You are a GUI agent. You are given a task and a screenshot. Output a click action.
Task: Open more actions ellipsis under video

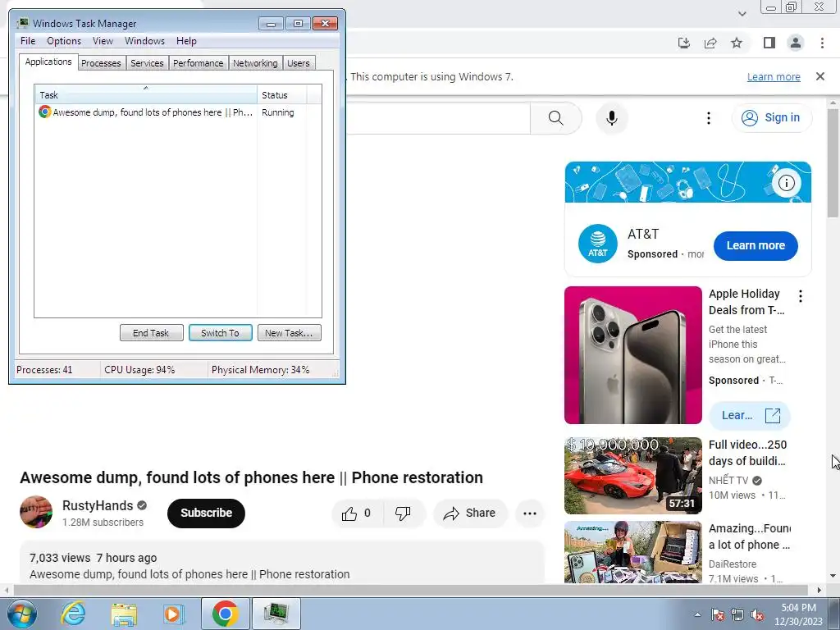(529, 514)
